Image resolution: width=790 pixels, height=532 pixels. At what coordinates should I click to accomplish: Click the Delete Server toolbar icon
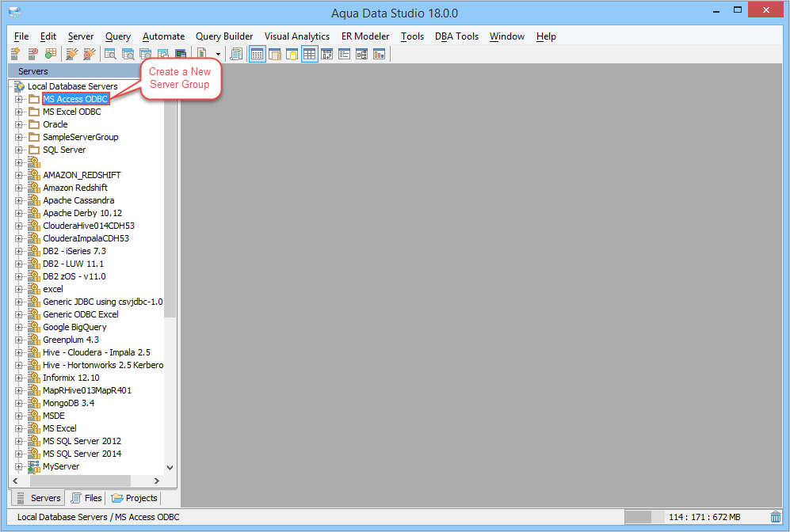coord(33,54)
